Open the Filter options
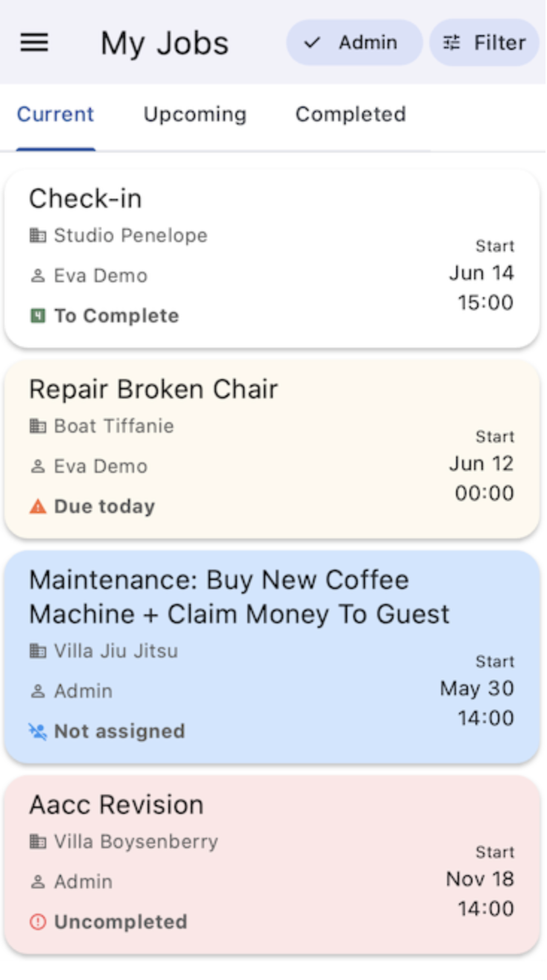 (x=484, y=42)
